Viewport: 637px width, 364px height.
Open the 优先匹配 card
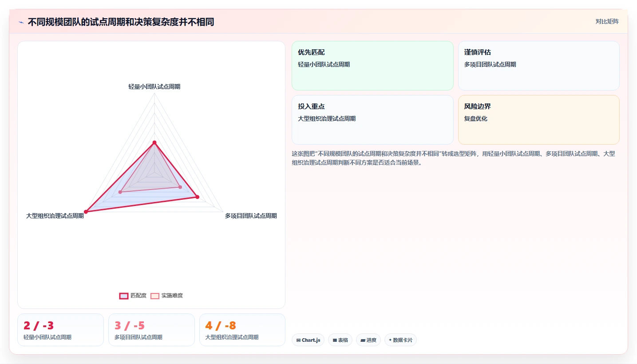click(372, 66)
